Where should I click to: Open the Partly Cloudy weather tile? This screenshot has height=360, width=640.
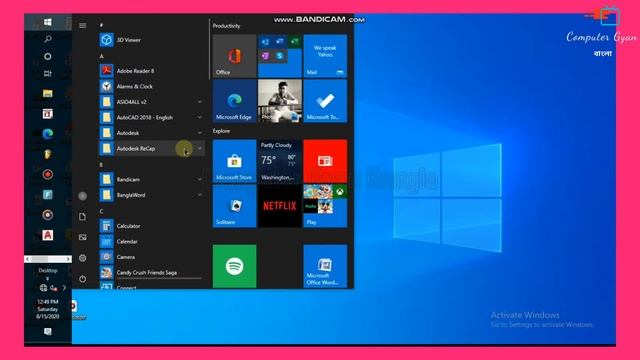[x=280, y=161]
